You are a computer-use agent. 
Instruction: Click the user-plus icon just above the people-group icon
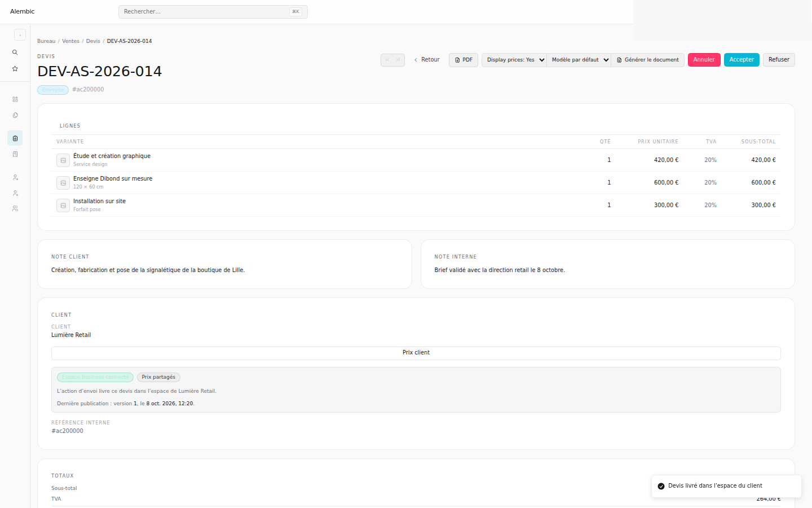coord(15,193)
